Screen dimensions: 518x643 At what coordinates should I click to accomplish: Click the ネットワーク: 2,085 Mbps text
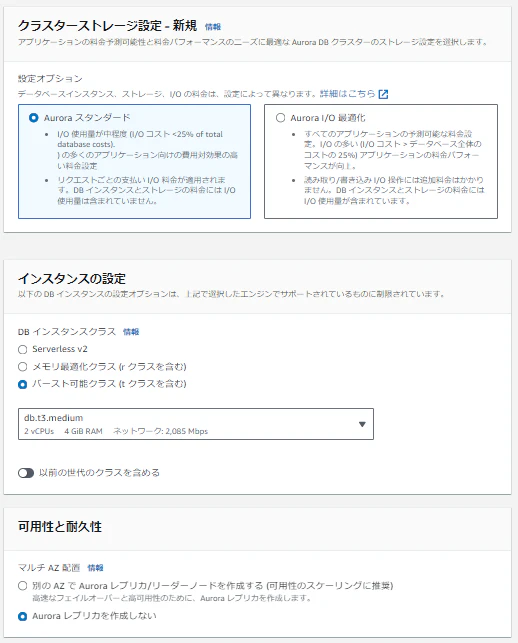pos(160,431)
